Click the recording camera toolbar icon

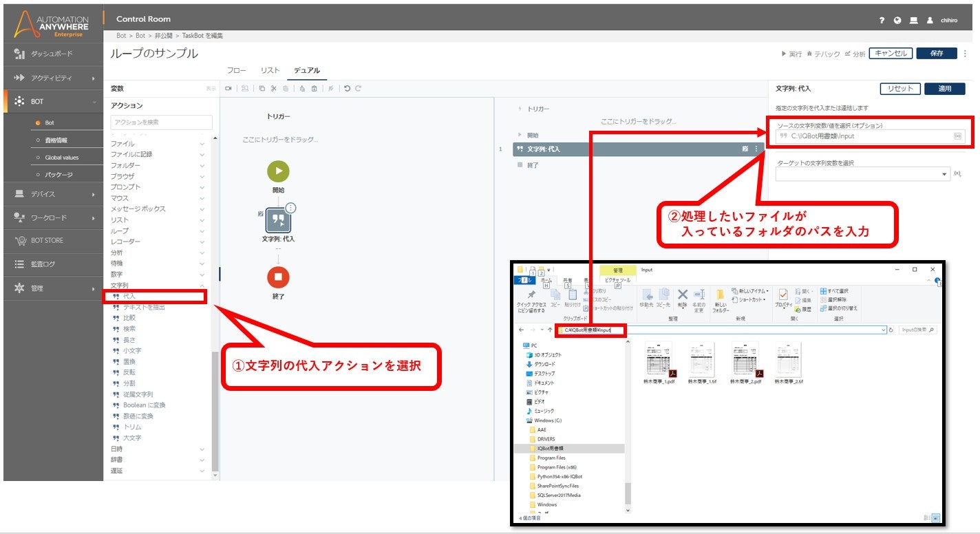click(228, 88)
